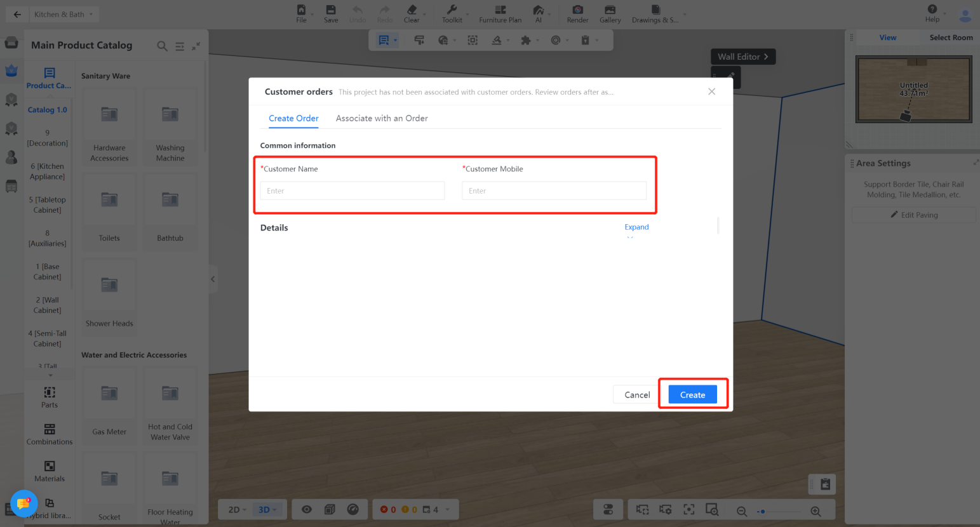This screenshot has width=980, height=527.
Task: Click the Cancel button
Action: [636, 395]
